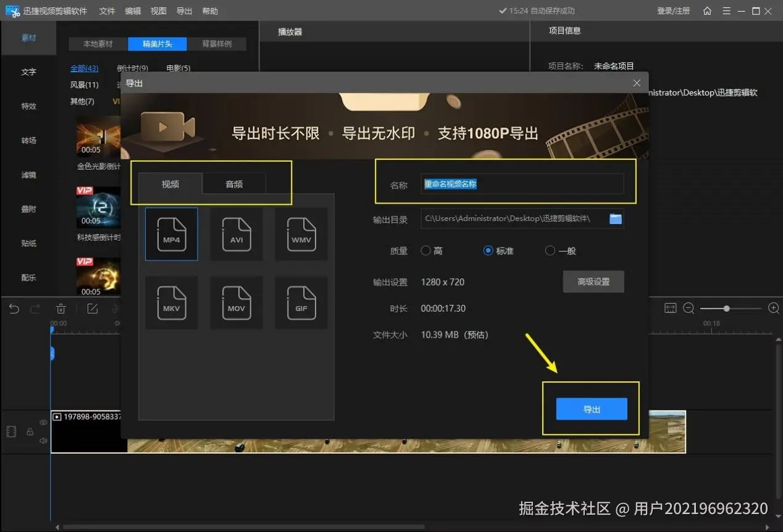The width and height of the screenshot is (783, 532).
Task: Click the 未命名项目 project name
Action: click(614, 66)
